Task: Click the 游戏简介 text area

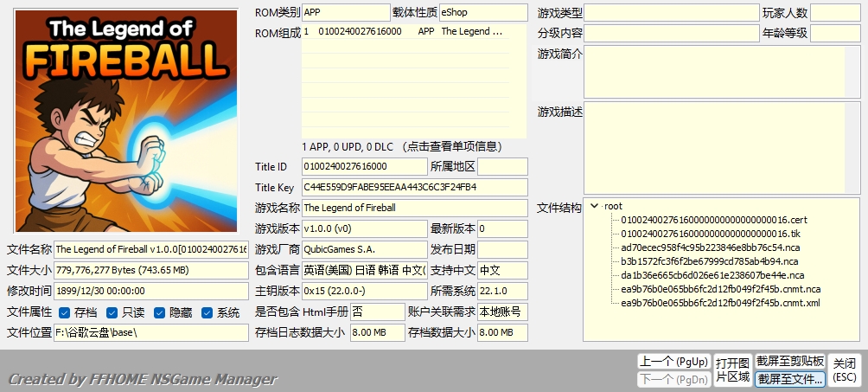Action: click(722, 72)
